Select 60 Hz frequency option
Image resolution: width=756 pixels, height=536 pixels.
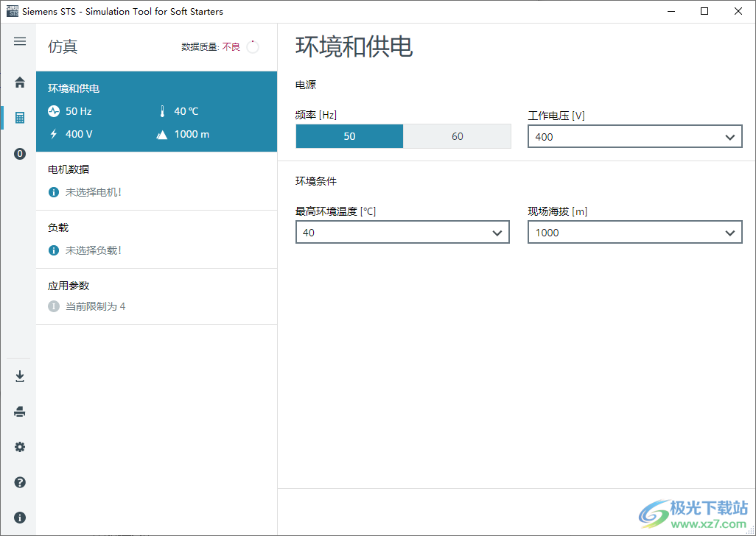pyautogui.click(x=457, y=136)
